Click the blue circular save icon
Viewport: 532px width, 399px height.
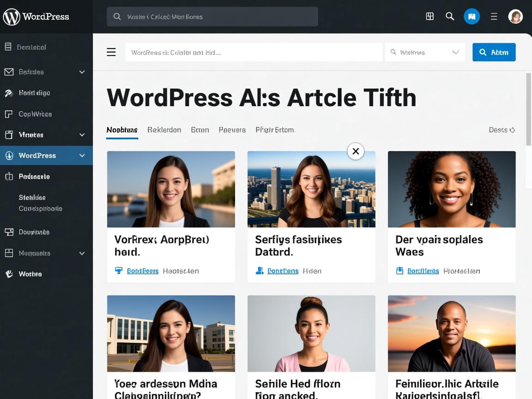472,17
